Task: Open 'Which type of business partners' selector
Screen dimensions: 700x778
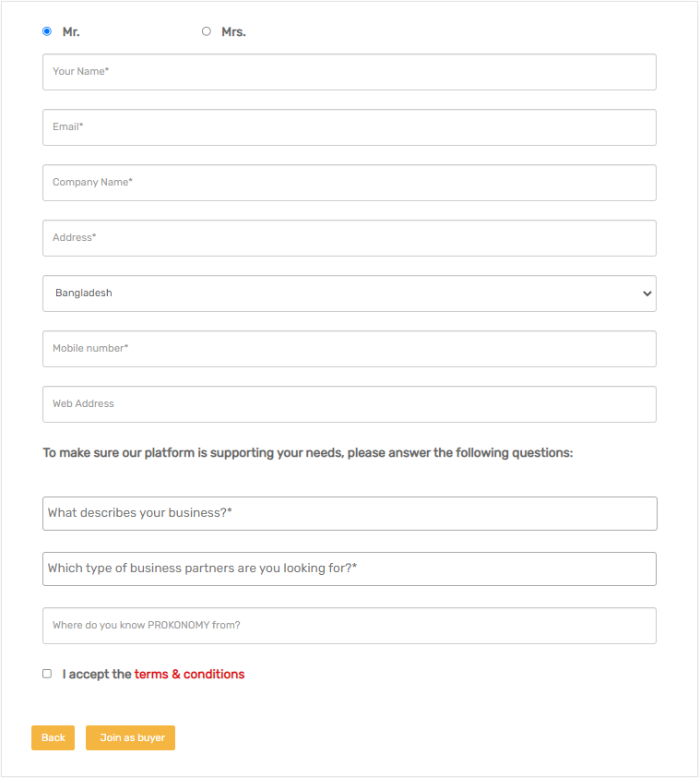Action: [x=350, y=569]
